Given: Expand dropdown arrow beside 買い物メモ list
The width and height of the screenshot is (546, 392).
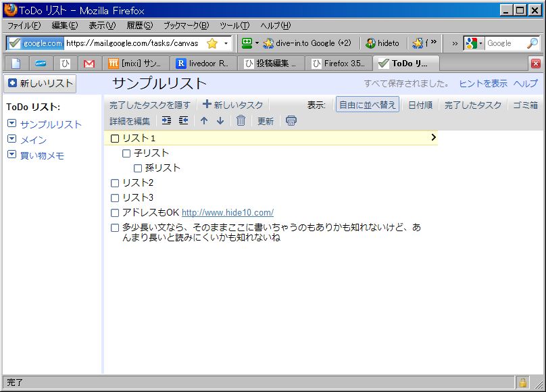Looking at the screenshot, I should [x=11, y=155].
